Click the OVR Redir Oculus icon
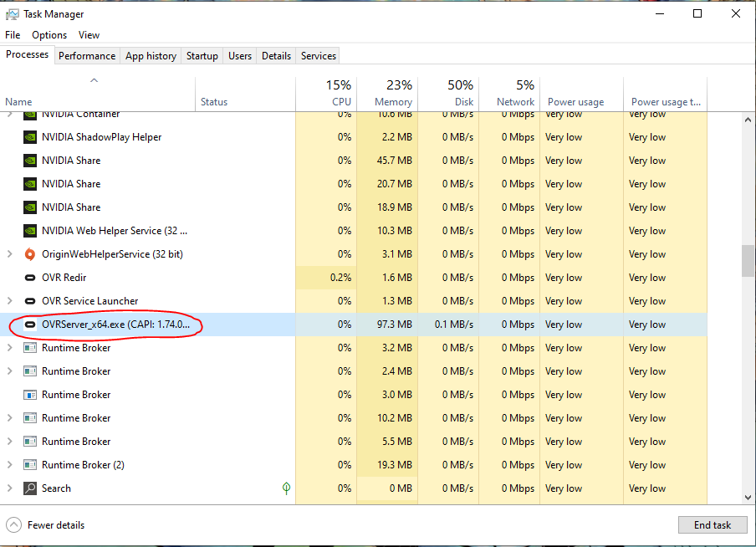756x547 pixels. coord(30,278)
